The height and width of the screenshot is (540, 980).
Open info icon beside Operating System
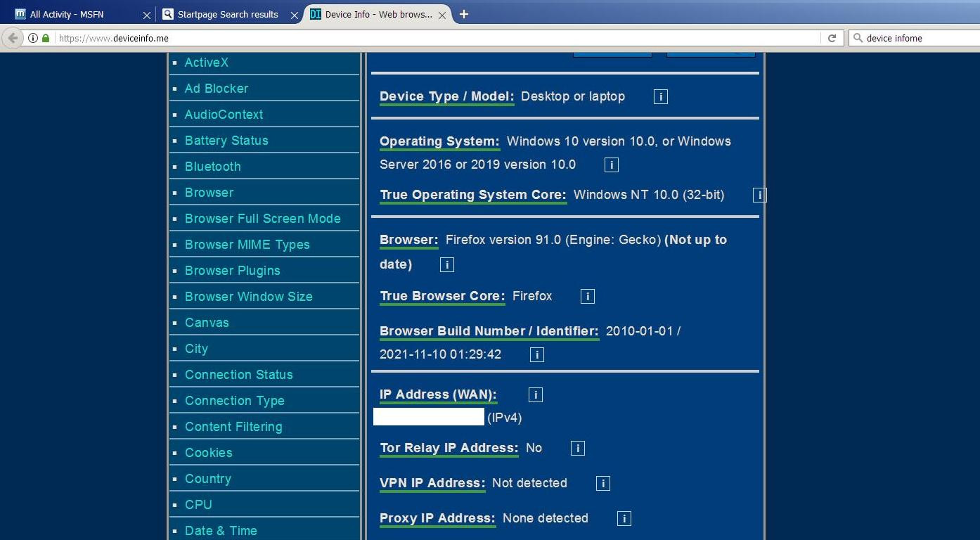(611, 165)
